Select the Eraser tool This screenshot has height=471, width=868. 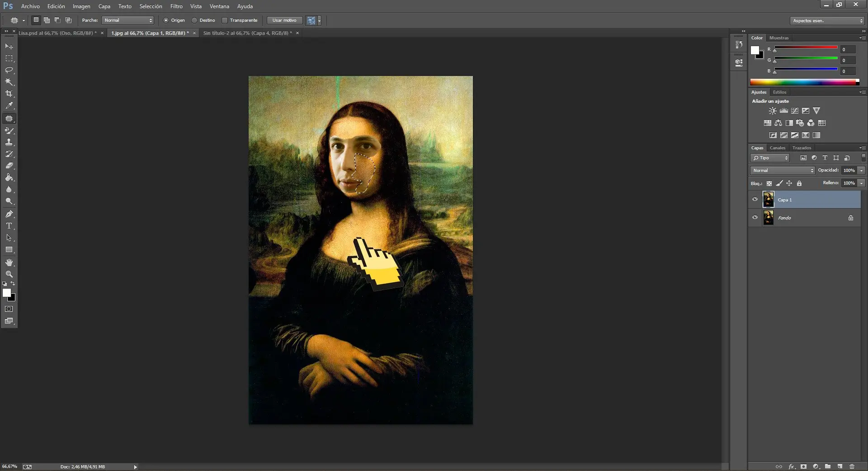(9, 166)
